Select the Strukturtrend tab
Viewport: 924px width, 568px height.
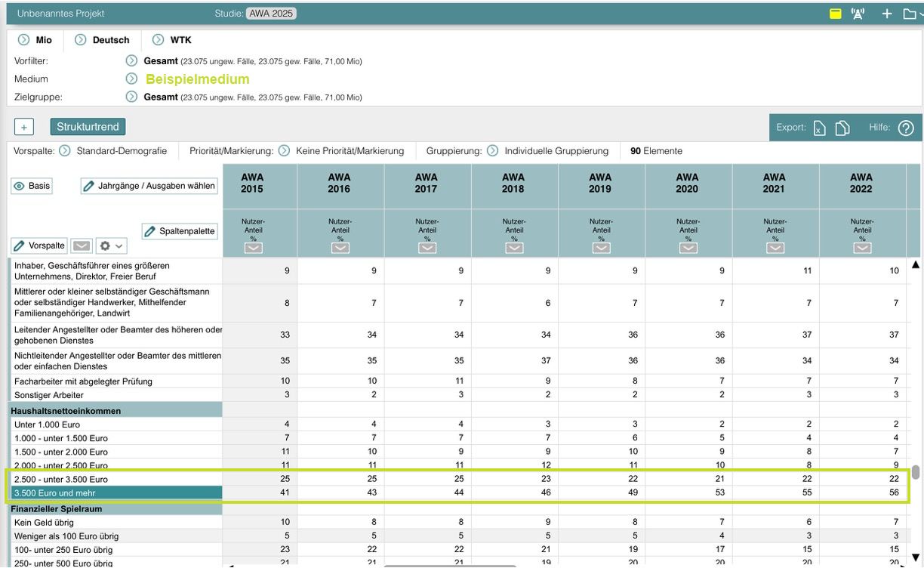[x=88, y=127]
